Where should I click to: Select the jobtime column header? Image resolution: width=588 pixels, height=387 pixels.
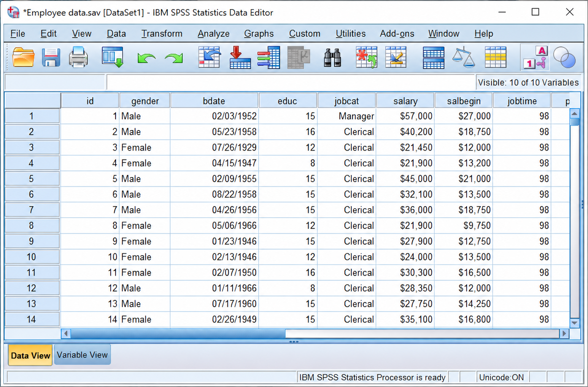click(x=522, y=101)
